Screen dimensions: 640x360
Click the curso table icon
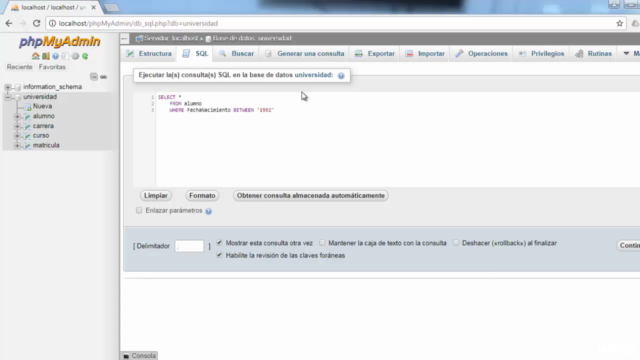point(27,136)
